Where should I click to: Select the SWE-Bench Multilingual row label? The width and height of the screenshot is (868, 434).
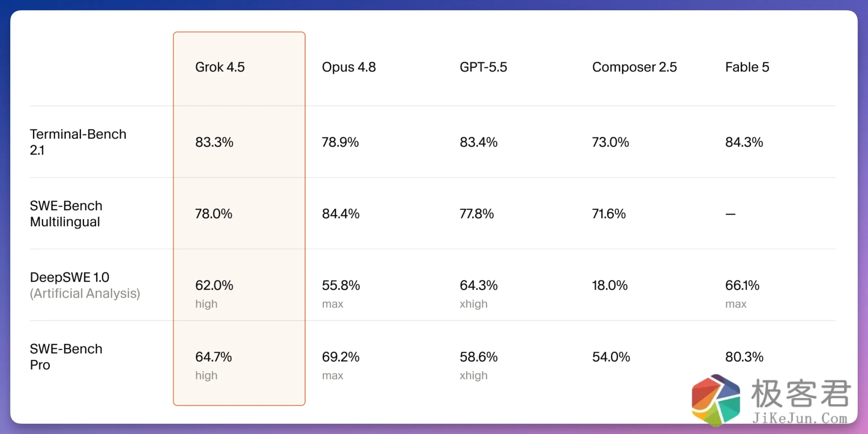66,214
